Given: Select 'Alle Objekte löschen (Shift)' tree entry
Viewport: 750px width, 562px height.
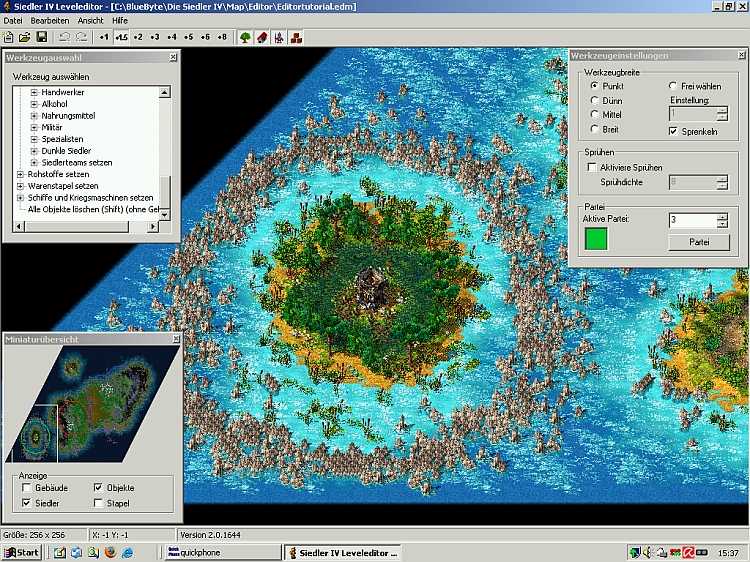Looking at the screenshot, I should coord(93,209).
